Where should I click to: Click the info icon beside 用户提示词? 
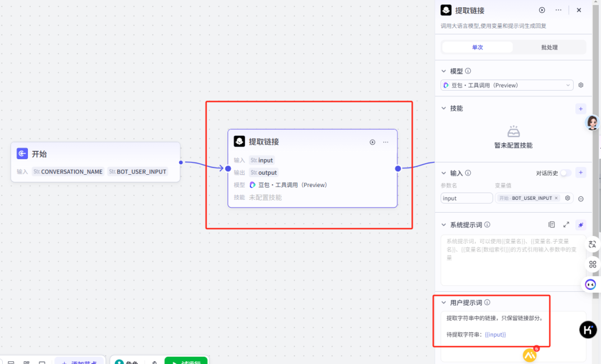487,302
